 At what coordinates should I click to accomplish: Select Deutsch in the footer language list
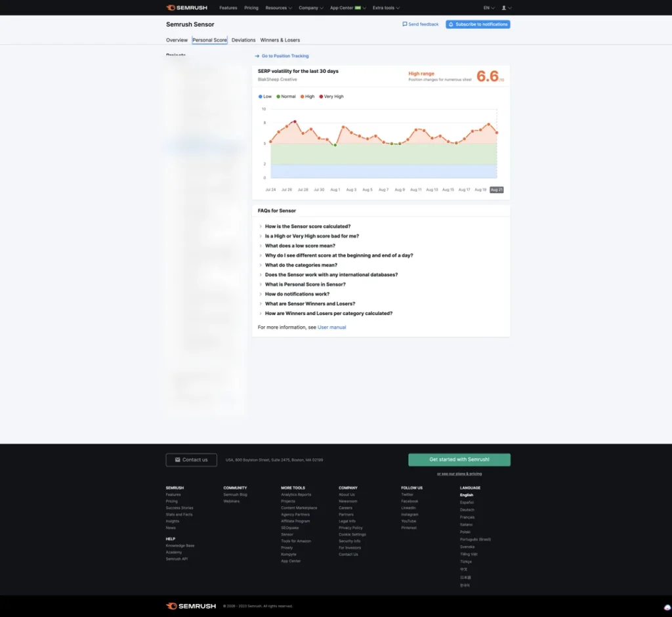coord(467,510)
